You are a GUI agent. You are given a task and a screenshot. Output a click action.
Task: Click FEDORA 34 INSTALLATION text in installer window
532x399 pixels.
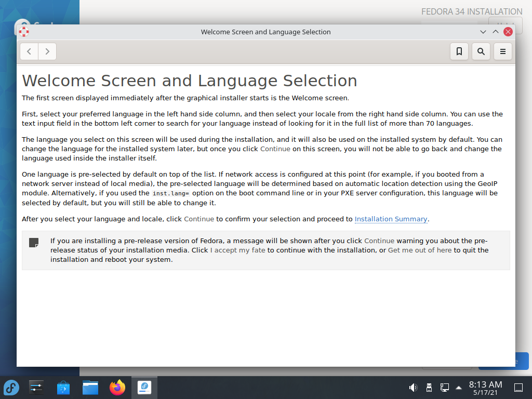(x=472, y=11)
